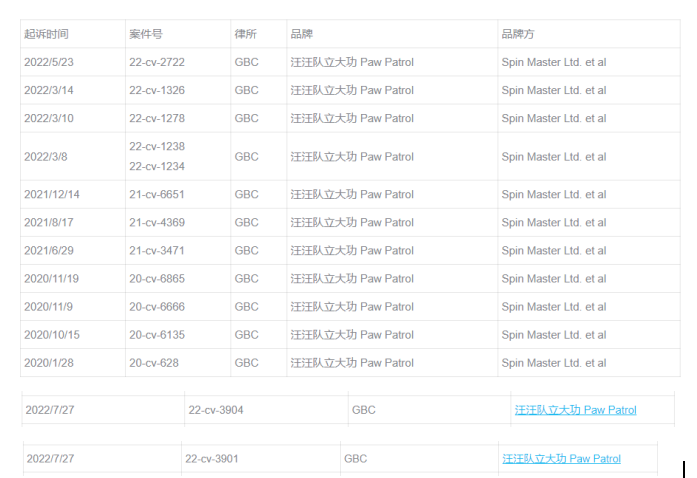Open Paw Patrol link in 22-cv-3904 row
Screen dimensions: 697x478
coord(575,410)
